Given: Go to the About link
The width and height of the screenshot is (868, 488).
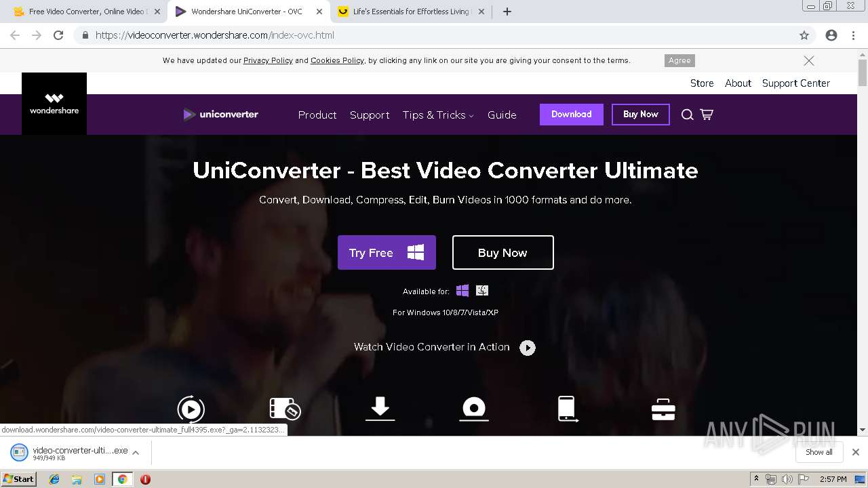Looking at the screenshot, I should [738, 83].
